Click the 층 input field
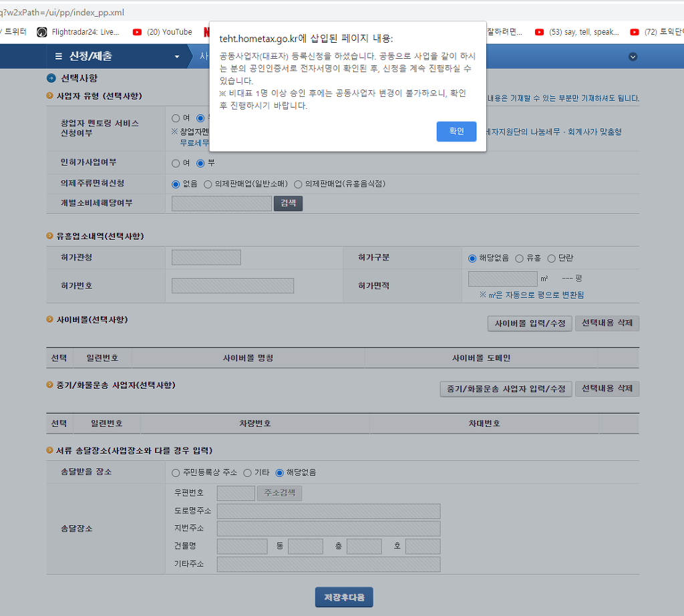This screenshot has height=616, width=684. coord(364,547)
